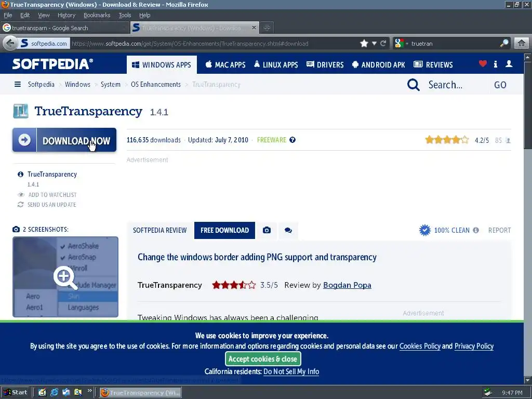This screenshot has height=399, width=532.
Task: Click the address bar URL field
Action: [x=214, y=44]
